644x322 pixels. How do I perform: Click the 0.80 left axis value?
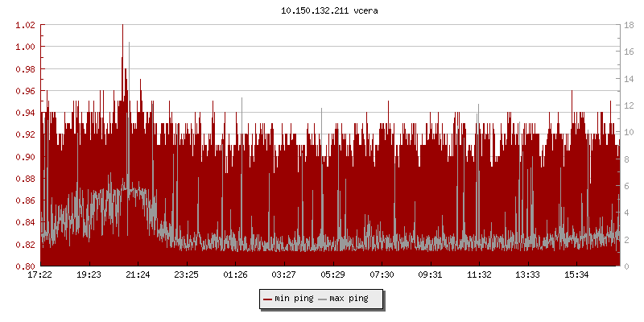(25, 266)
